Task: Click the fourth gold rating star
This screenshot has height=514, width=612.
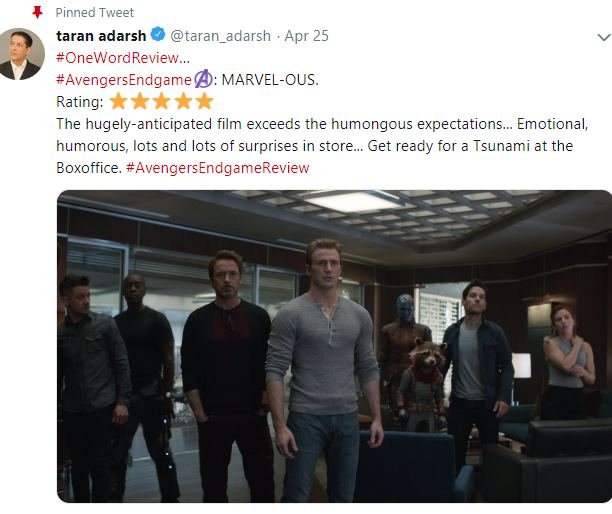Action: pyautogui.click(x=183, y=101)
